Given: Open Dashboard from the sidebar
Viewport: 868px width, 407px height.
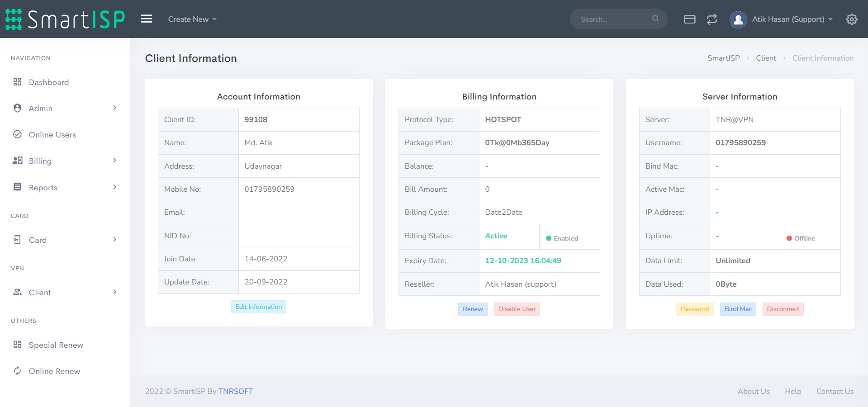Looking at the screenshot, I should pos(49,82).
